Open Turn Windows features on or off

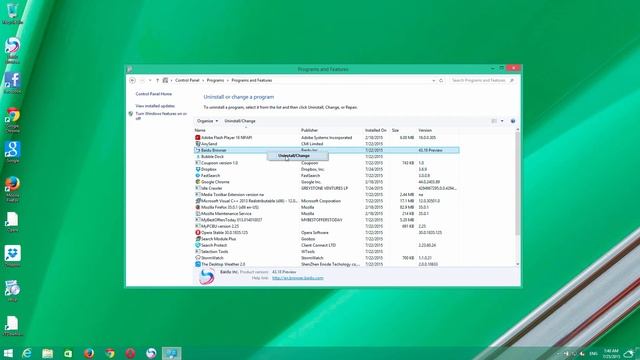[x=161, y=116]
